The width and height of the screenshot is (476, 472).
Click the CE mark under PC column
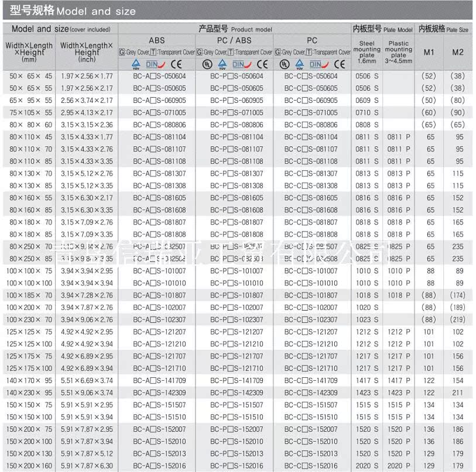[x=340, y=64]
